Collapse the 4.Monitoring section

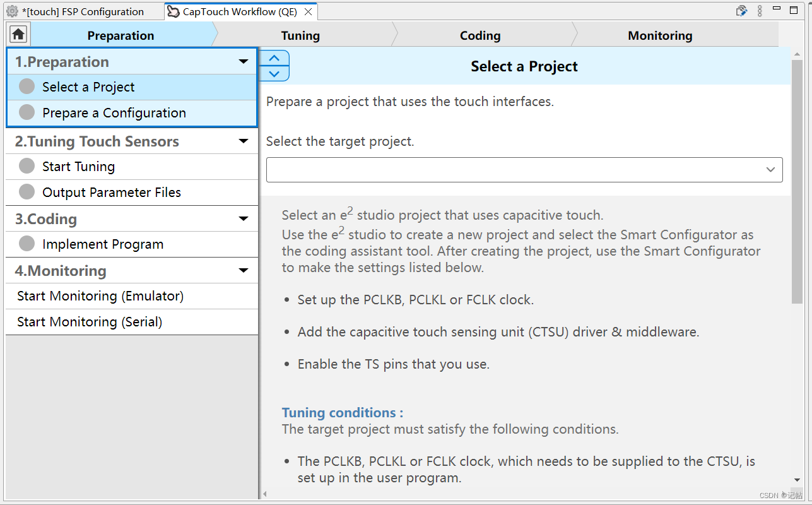coord(244,271)
